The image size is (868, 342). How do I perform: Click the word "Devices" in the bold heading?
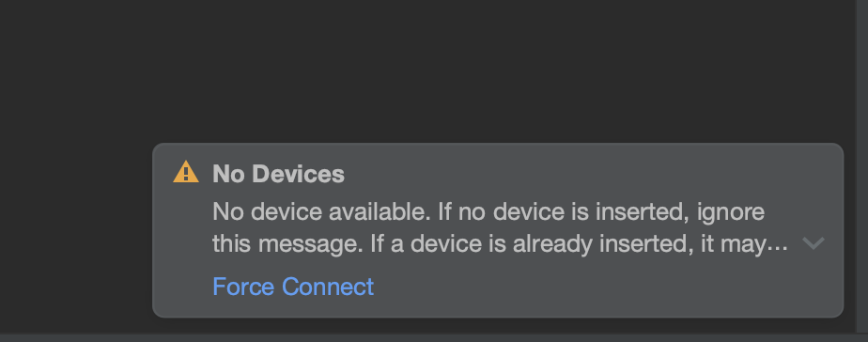pos(299,174)
